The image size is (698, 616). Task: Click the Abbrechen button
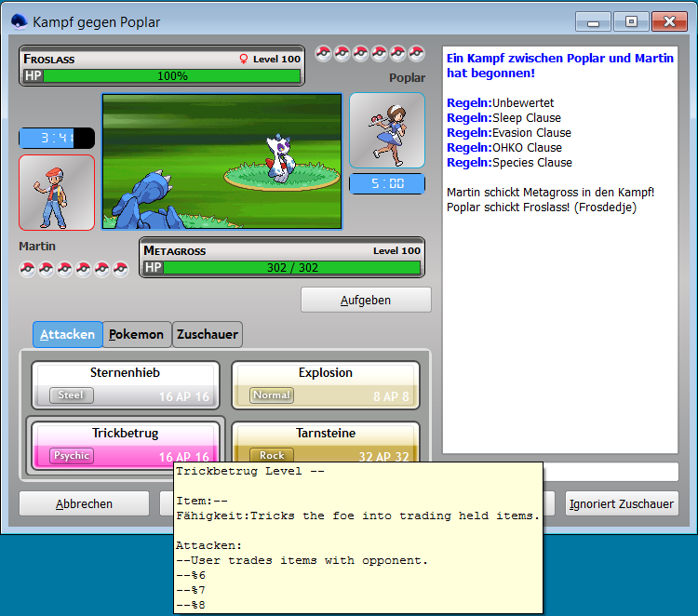84,503
